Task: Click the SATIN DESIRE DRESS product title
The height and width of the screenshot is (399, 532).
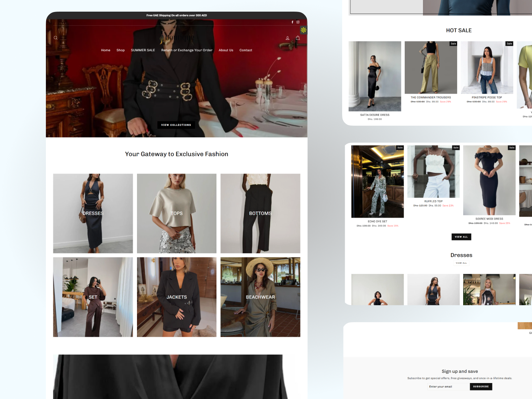Action: [375, 115]
